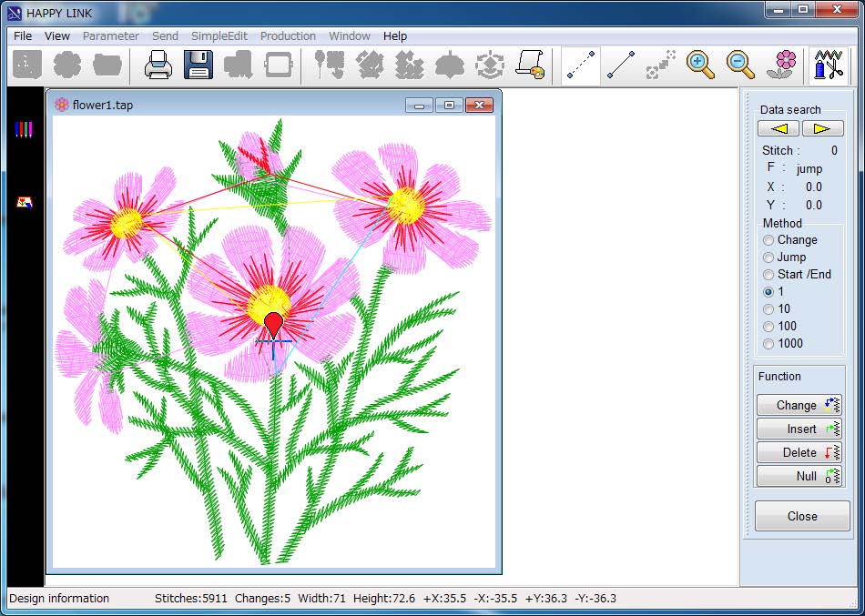Viewport: 865px width, 616px height.
Task: Click the floppy disk save icon
Action: (198, 66)
